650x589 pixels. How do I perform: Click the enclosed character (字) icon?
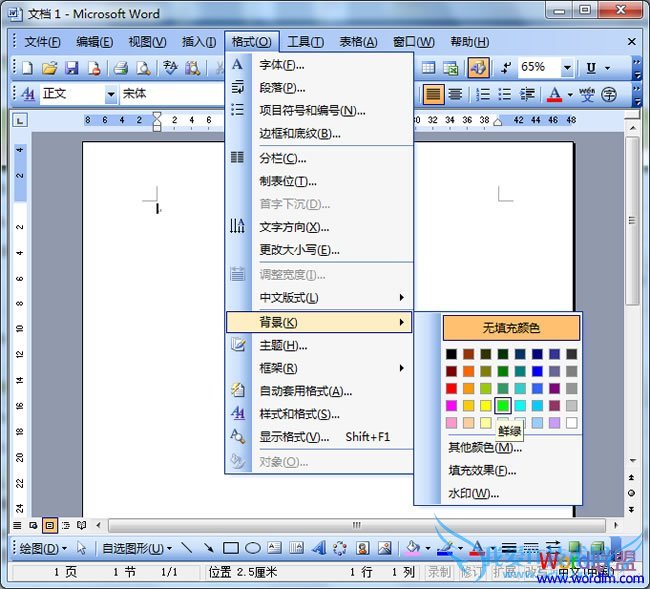[x=609, y=94]
